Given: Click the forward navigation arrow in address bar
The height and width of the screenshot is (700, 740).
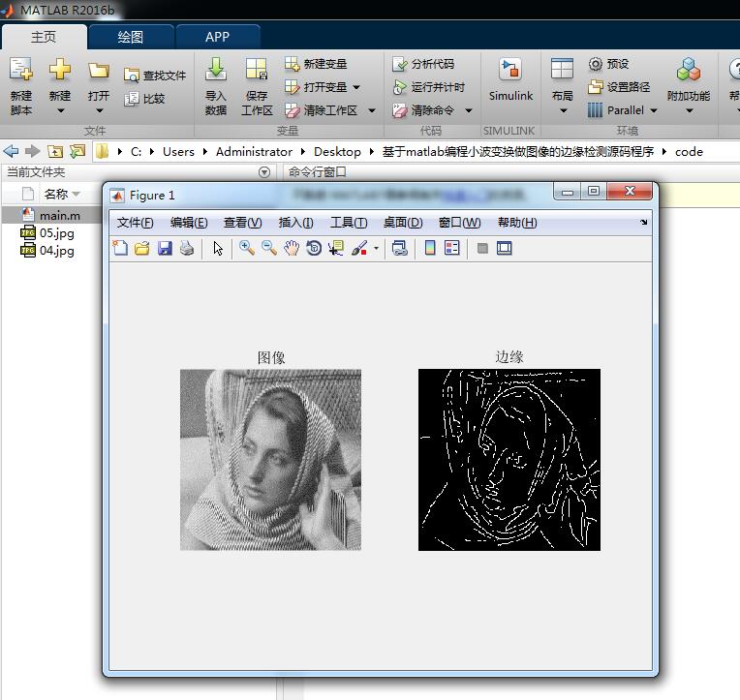Looking at the screenshot, I should pyautogui.click(x=32, y=151).
